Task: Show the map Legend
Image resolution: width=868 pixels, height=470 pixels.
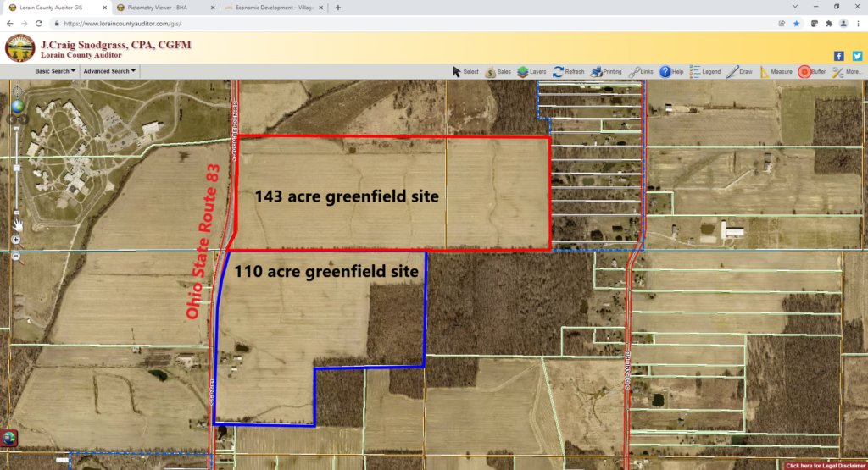Action: coord(705,72)
